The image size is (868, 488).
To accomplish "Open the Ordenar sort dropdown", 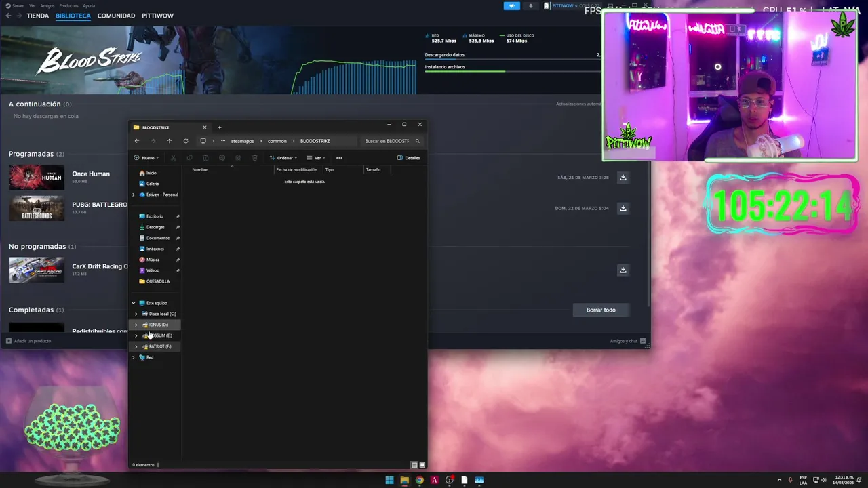I will point(283,158).
